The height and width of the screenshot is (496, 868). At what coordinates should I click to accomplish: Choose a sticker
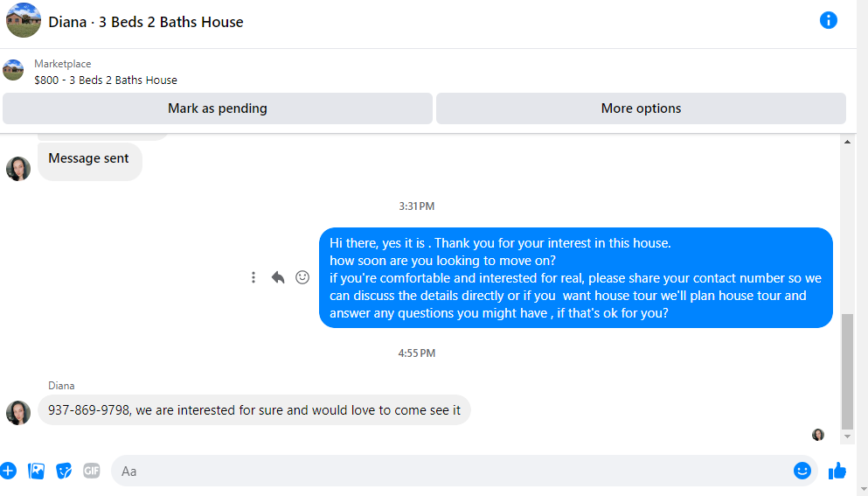pyautogui.click(x=64, y=471)
